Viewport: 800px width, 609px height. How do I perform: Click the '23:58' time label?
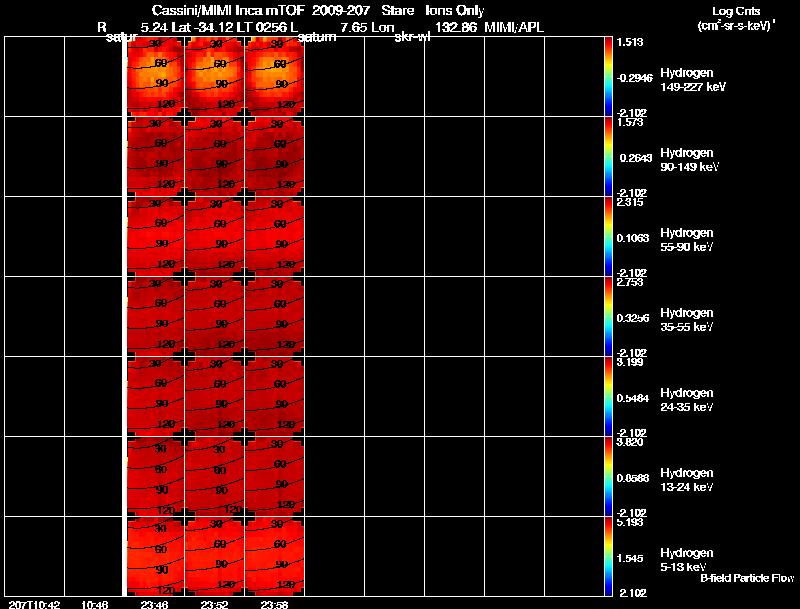(274, 604)
